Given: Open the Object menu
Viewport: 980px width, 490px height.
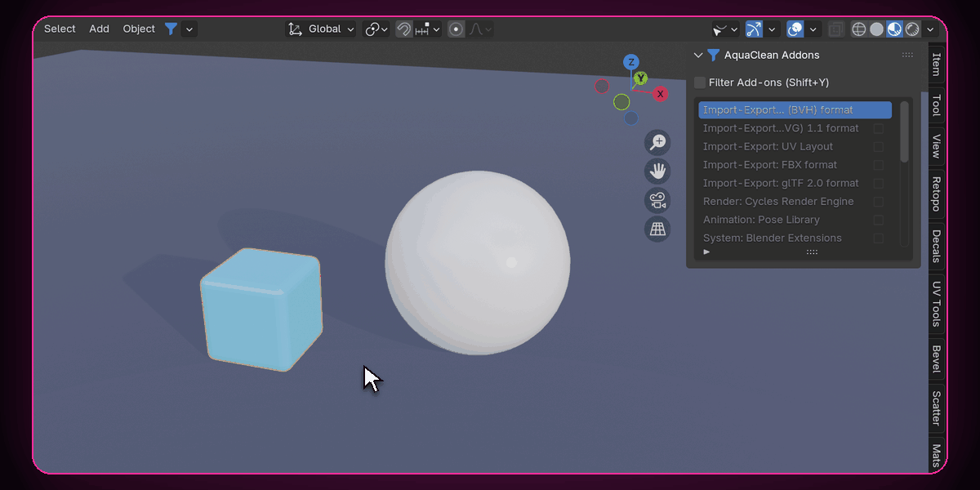Looking at the screenshot, I should click(139, 29).
